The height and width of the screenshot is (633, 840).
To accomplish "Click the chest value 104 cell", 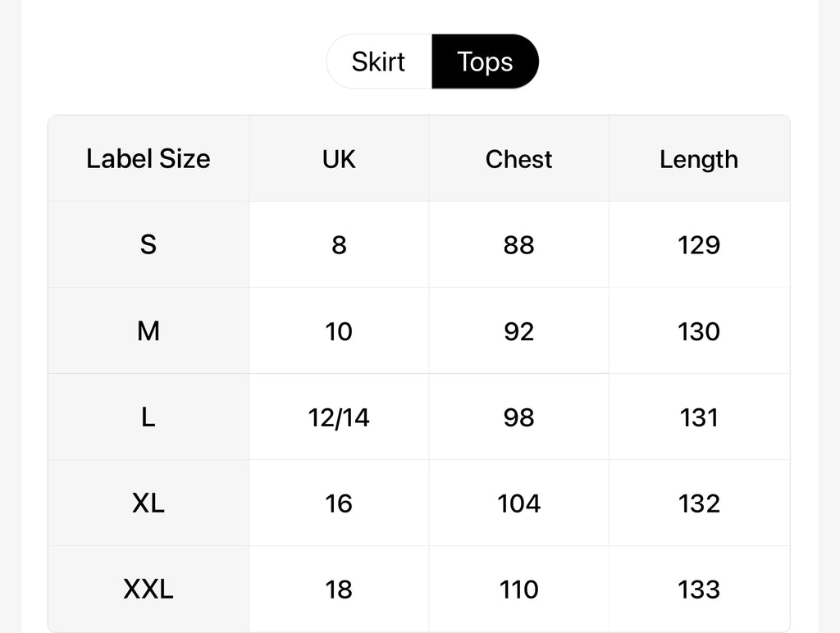I will [519, 503].
